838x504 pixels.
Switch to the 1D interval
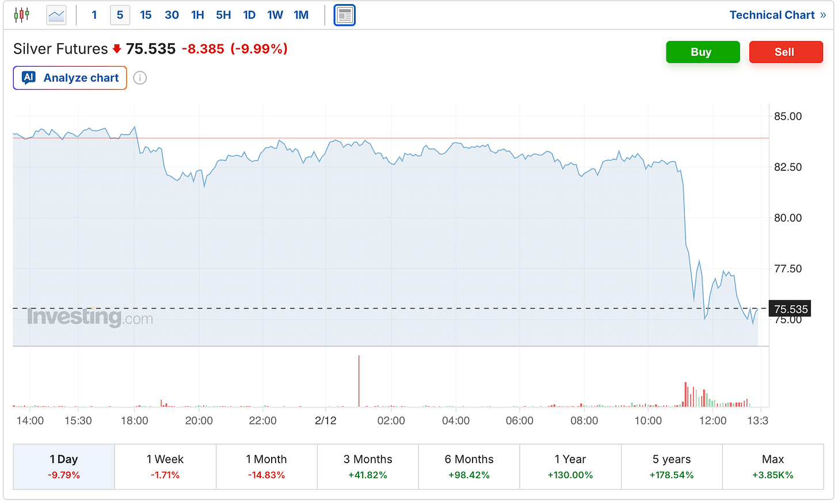(x=249, y=15)
